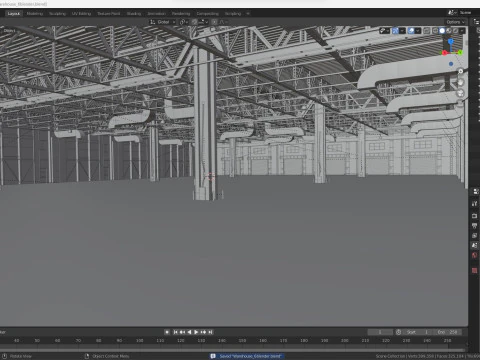Screen dimensions: 480x360
Task: Click the Scene Collection statistics text
Action: [x=428, y=356]
